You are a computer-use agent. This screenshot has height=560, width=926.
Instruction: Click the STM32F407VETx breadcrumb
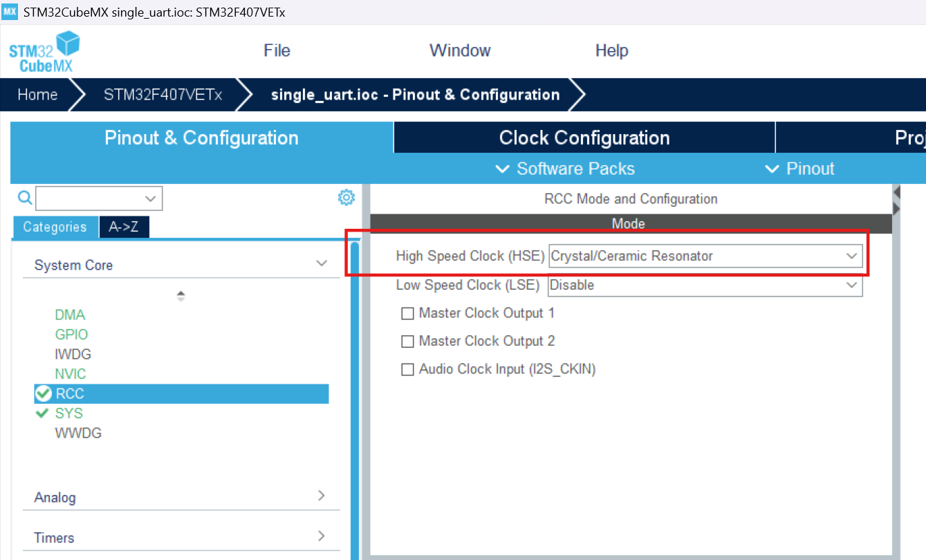pos(163,95)
